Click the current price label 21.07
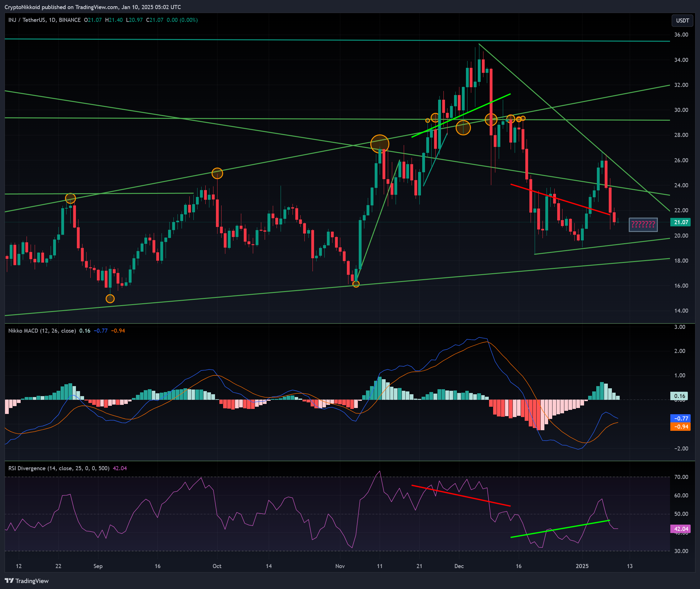 (x=681, y=222)
